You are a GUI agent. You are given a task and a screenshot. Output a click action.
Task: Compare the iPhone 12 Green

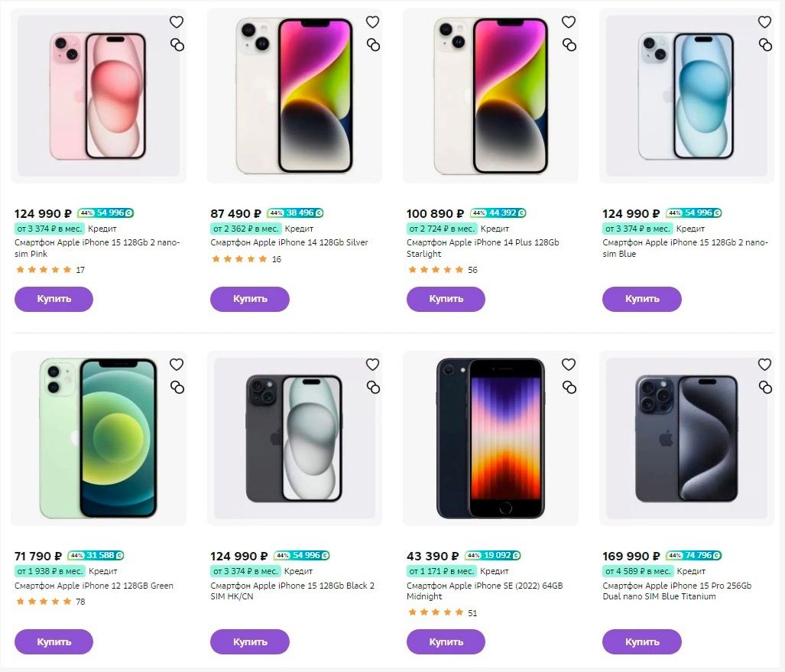tap(177, 388)
